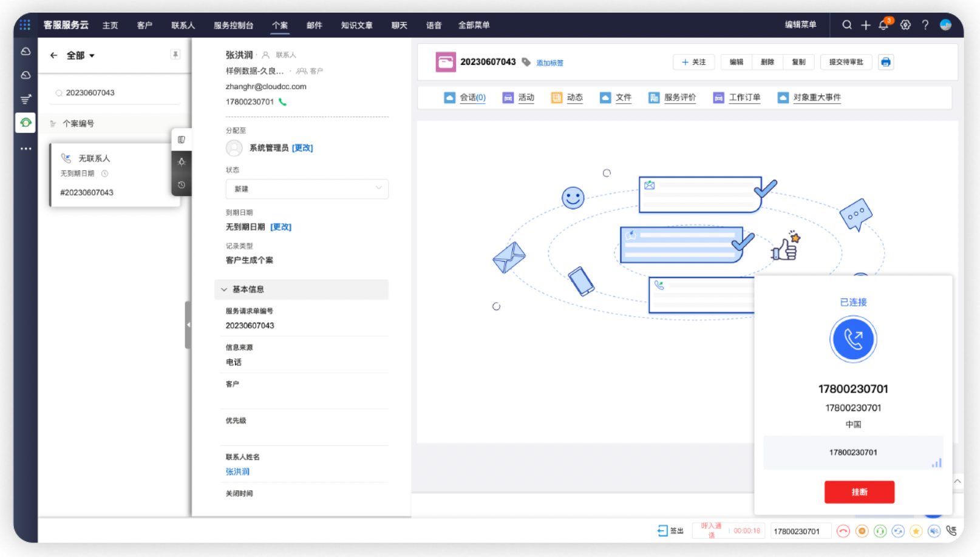Click the red hang-up icon in the bottom bar
This screenshot has width=980, height=557.
843,532
